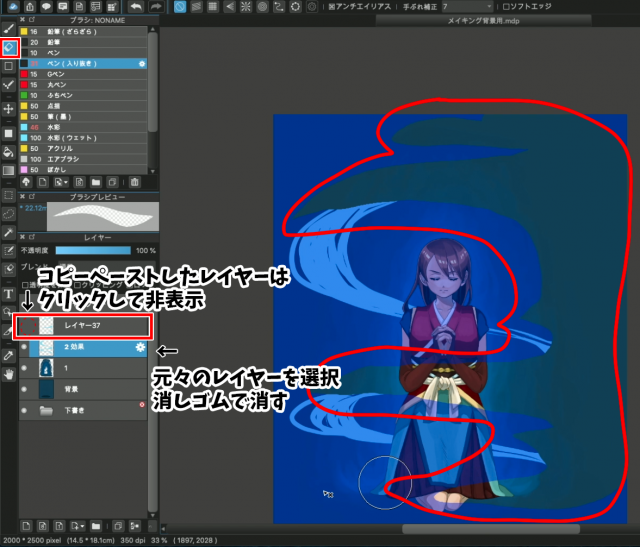Select the Eyedropper tool
This screenshot has height=547, width=640.
(9, 356)
